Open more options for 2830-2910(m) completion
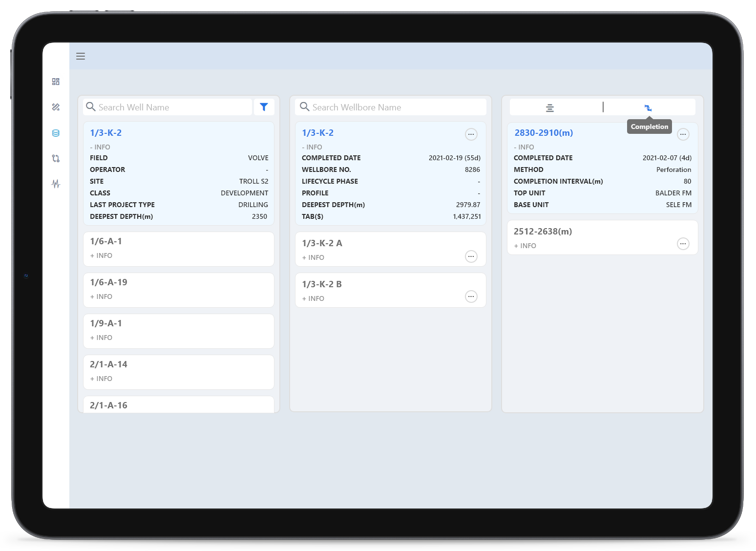The height and width of the screenshot is (551, 756). [x=683, y=134]
